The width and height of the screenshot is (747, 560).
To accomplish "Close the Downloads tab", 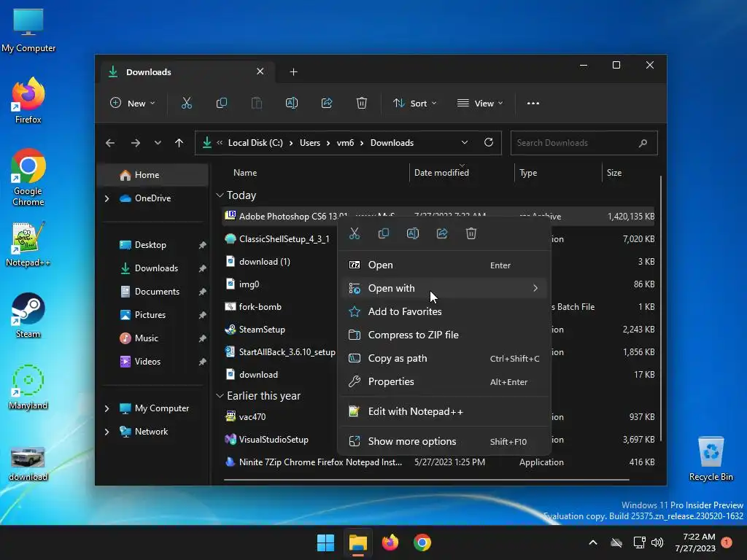I will [x=260, y=71].
